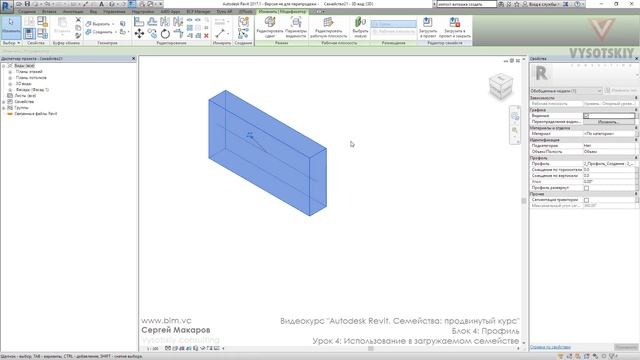Click the Horizontal Profile Offset value field
This screenshot has width=640, height=360.
609,169
